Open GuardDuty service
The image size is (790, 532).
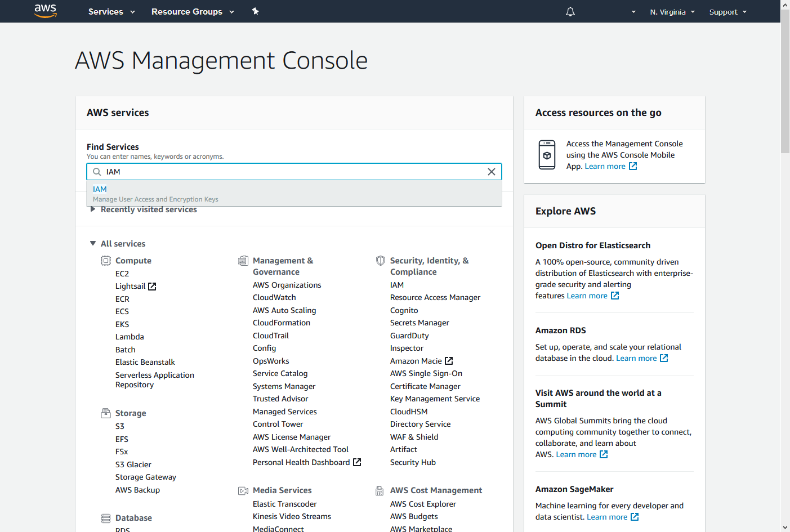coord(409,336)
